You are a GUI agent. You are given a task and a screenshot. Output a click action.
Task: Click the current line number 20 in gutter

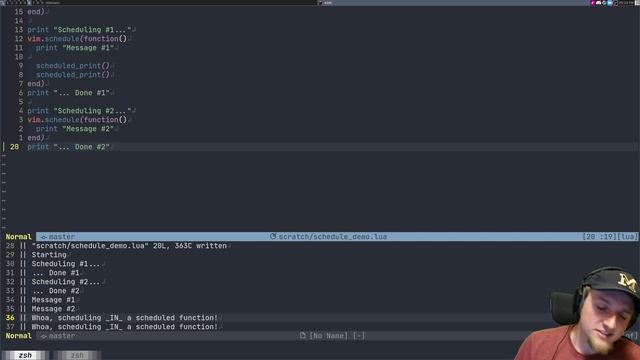(14, 147)
